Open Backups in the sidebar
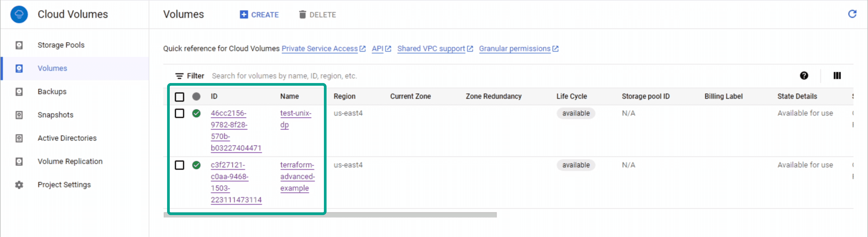 (x=52, y=92)
